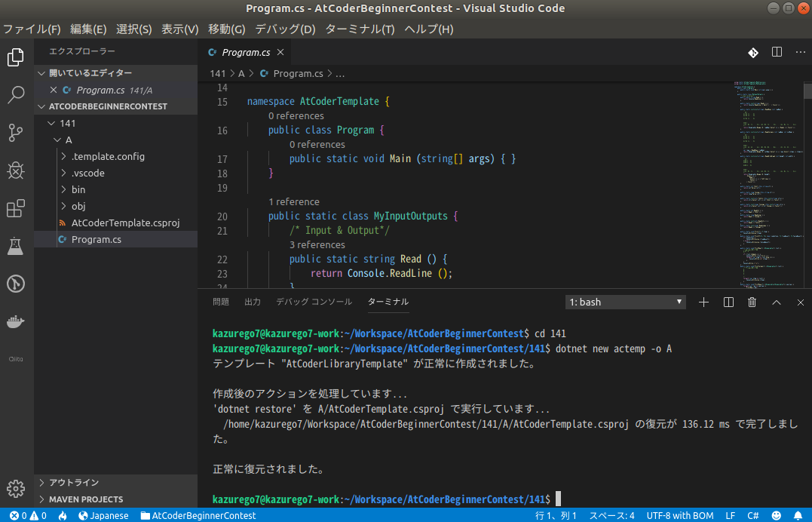The height and width of the screenshot is (522, 812).
Task: Click the flame icon in status bar
Action: [x=63, y=516]
